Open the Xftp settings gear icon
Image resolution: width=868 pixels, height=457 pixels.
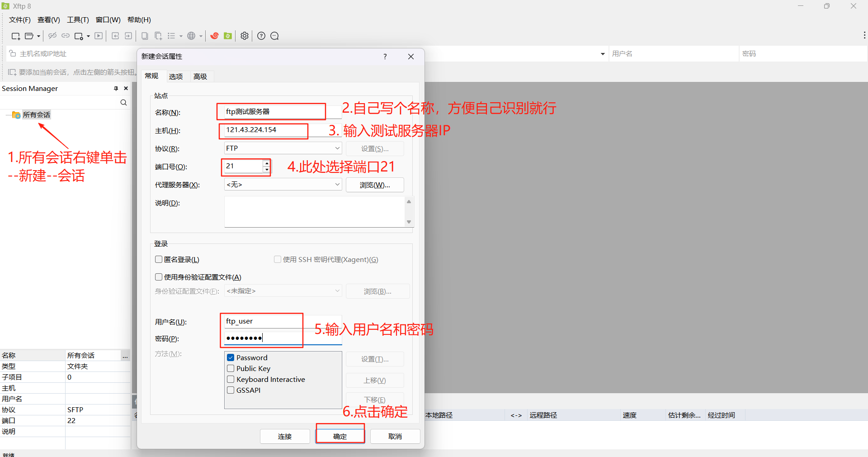tap(245, 36)
